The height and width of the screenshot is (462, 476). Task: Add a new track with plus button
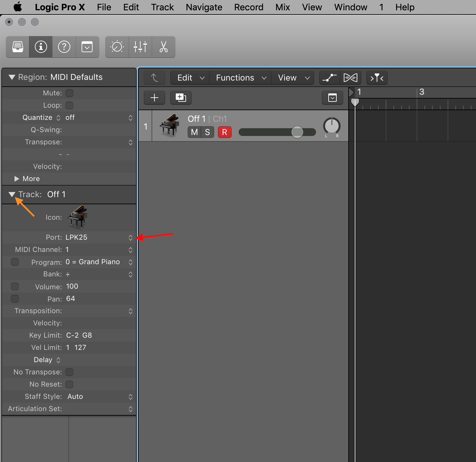point(154,98)
